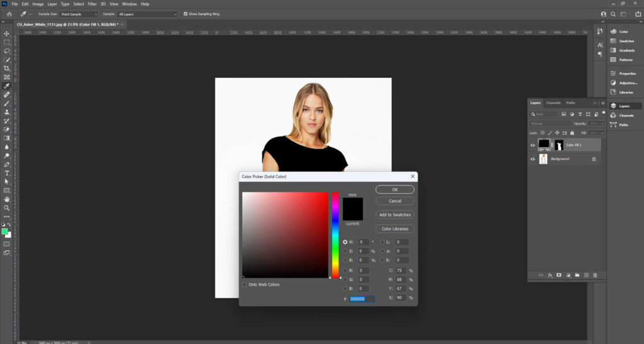Open the Filter menu
Viewport: 644px width, 344px height.
click(92, 4)
